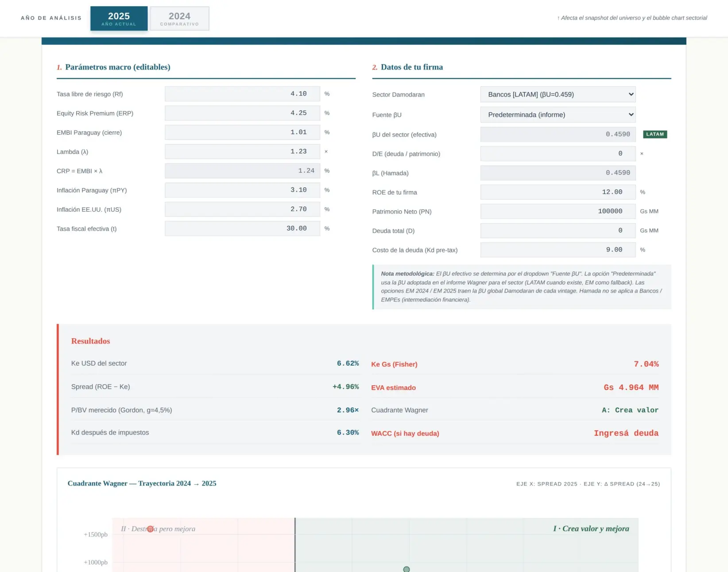Click the Spread +4.96% value
This screenshot has width=728, height=572.
point(345,387)
